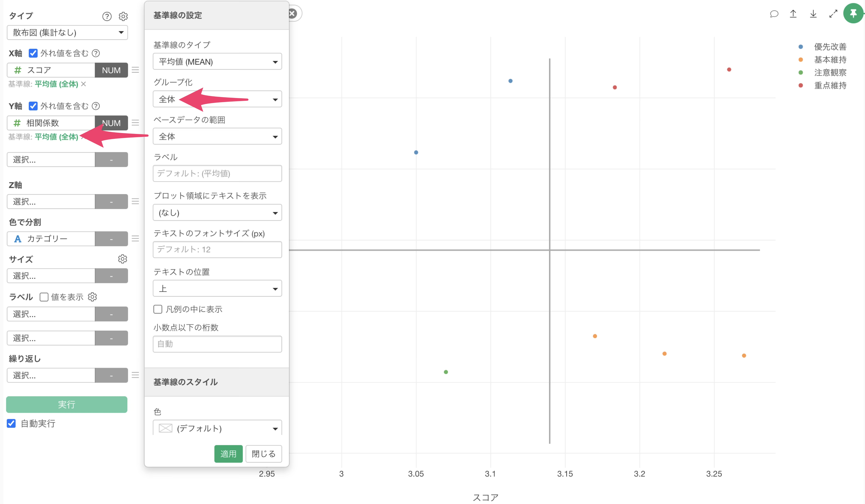
Task: Expand chart to fullscreen icon
Action: (x=833, y=14)
